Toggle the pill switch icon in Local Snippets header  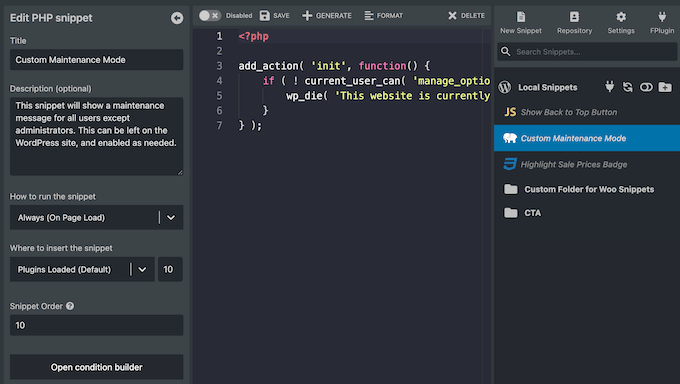(x=646, y=87)
